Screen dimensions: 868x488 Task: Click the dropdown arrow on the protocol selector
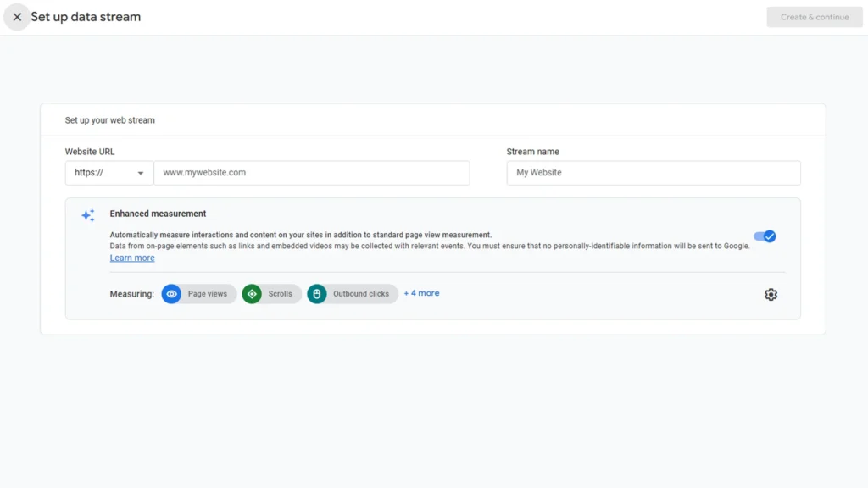coord(141,173)
